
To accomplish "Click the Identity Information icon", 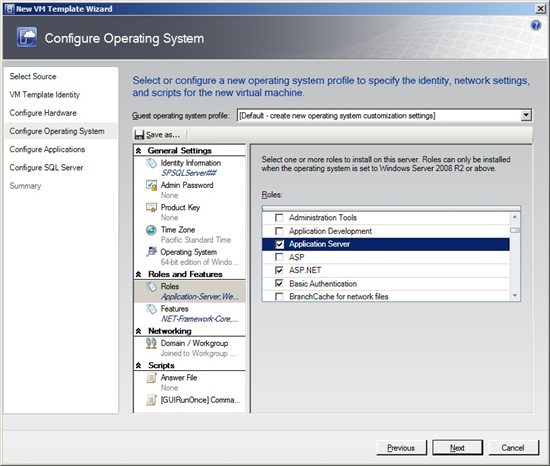I will click(152, 163).
